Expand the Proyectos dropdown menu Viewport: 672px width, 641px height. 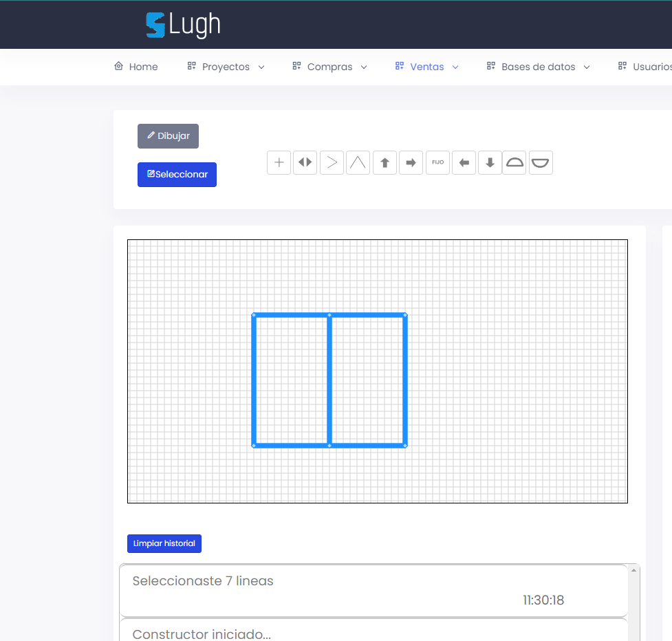pyautogui.click(x=226, y=67)
